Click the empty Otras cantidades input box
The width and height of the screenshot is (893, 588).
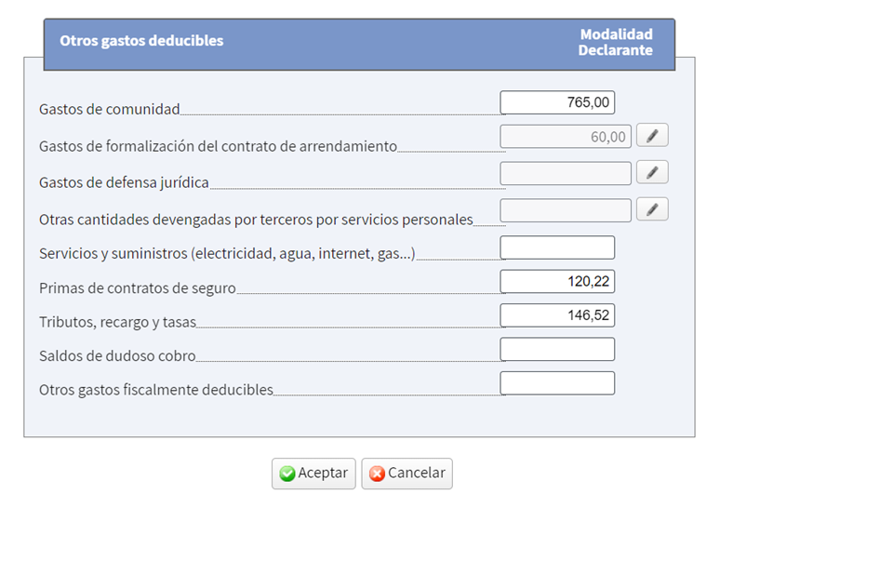[565, 209]
